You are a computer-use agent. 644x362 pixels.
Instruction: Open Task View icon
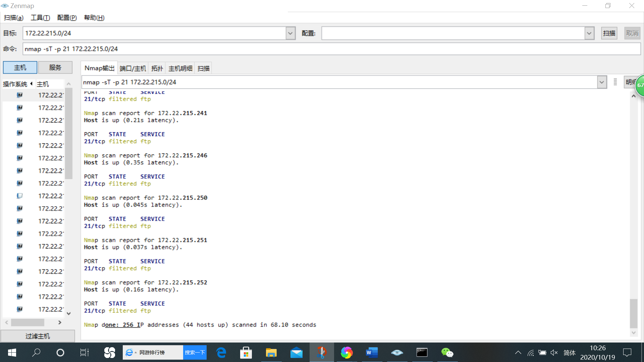point(85,353)
